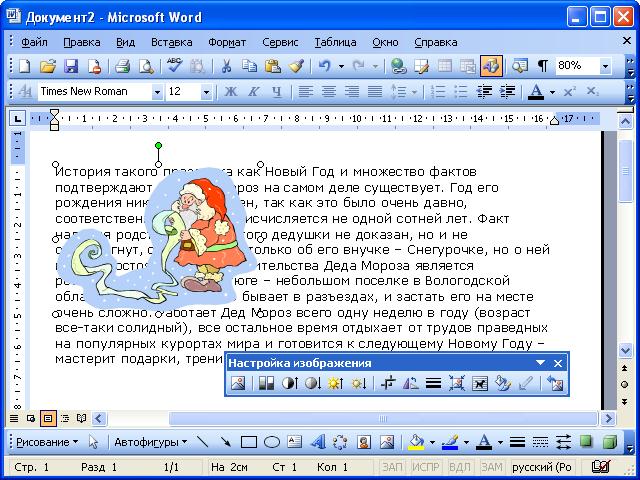This screenshot has height=480, width=640.
Task: Rotate image left 90 degrees
Action: 411,383
